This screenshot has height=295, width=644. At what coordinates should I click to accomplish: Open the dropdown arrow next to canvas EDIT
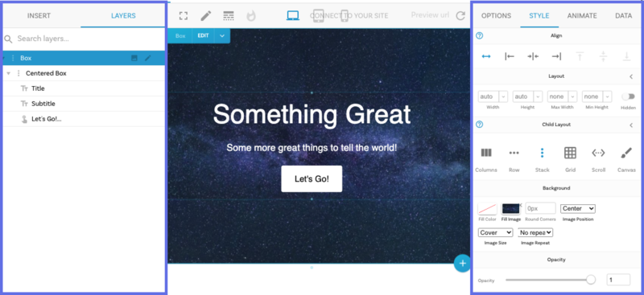point(222,36)
